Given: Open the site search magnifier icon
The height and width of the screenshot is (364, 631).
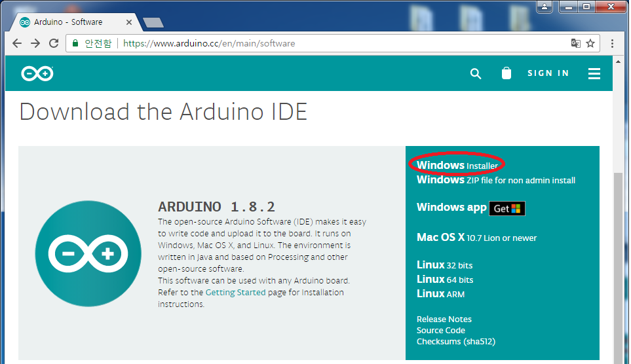Looking at the screenshot, I should coord(476,73).
